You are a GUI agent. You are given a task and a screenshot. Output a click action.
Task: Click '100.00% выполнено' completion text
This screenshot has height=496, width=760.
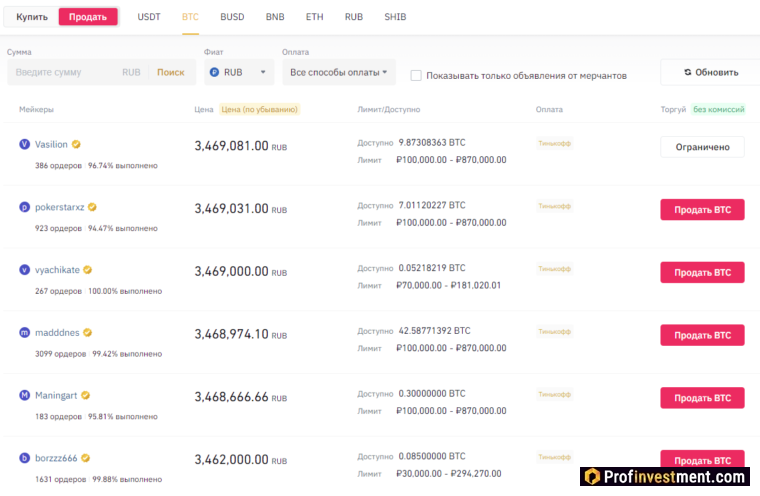[x=125, y=291]
